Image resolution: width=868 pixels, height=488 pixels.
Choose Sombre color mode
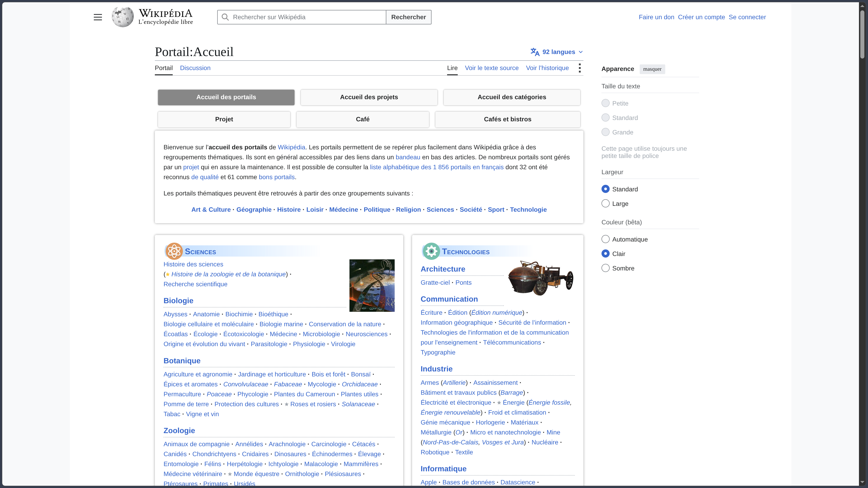pyautogui.click(x=606, y=268)
